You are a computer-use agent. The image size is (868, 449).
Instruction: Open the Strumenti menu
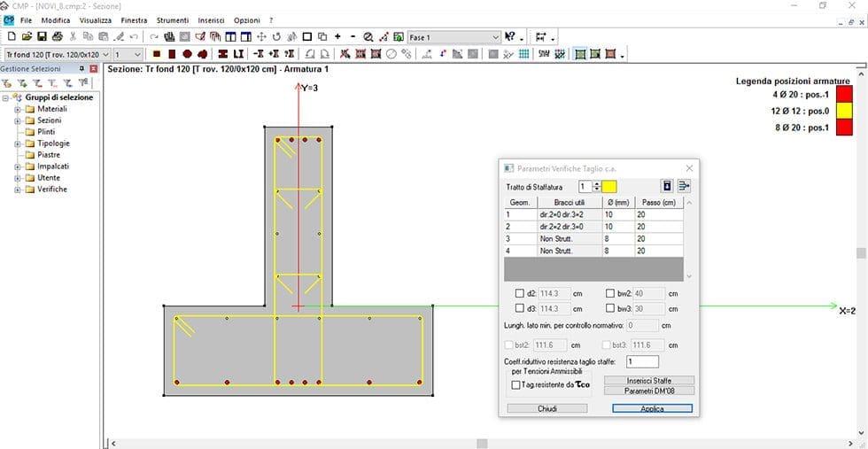point(172,19)
